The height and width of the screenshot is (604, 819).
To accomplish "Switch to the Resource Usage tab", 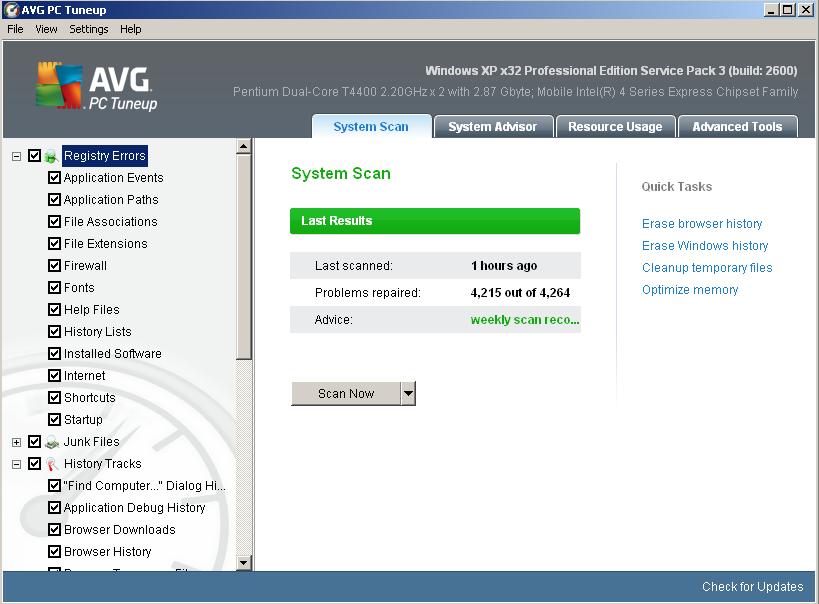I will click(615, 126).
